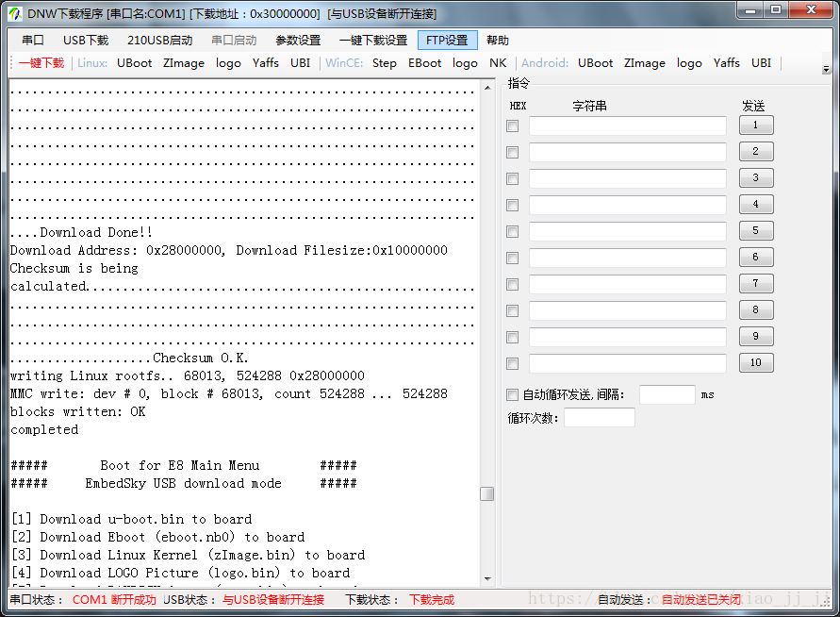840x617 pixels.
Task: Expand the toolbar overflow arrow
Action: (826, 69)
